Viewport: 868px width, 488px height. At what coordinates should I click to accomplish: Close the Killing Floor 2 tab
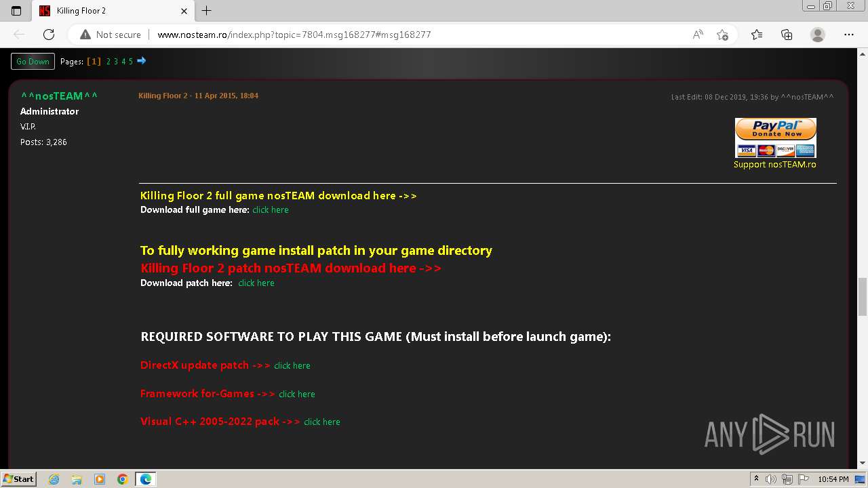click(x=184, y=11)
